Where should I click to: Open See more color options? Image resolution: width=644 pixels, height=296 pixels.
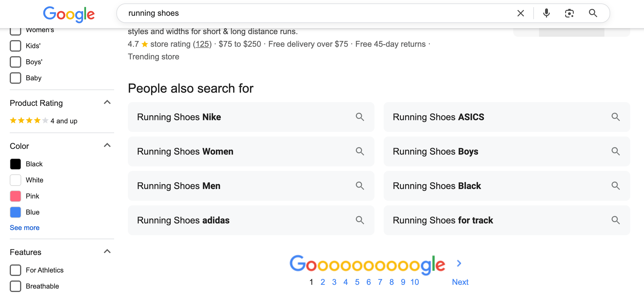[24, 227]
